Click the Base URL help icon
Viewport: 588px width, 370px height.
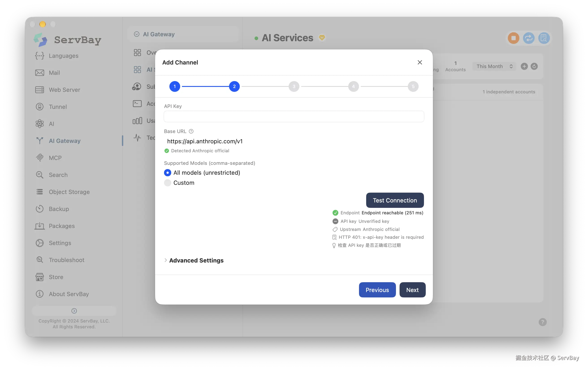coord(191,131)
